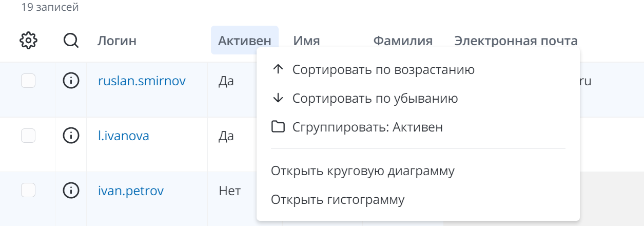Follow the ivan.petrov login link
644x226 pixels.
[131, 191]
